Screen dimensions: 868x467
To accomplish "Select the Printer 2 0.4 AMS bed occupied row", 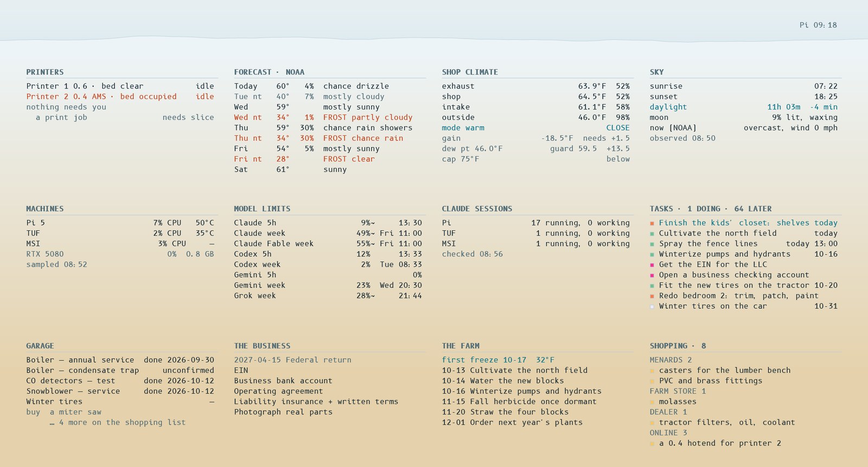I will (120, 97).
